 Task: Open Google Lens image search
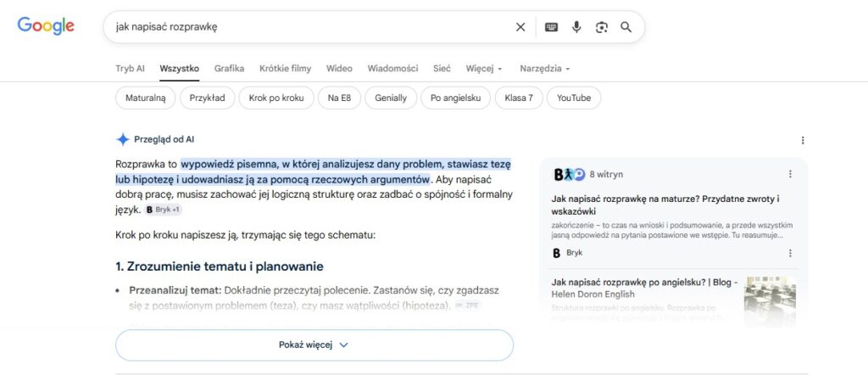coord(602,27)
